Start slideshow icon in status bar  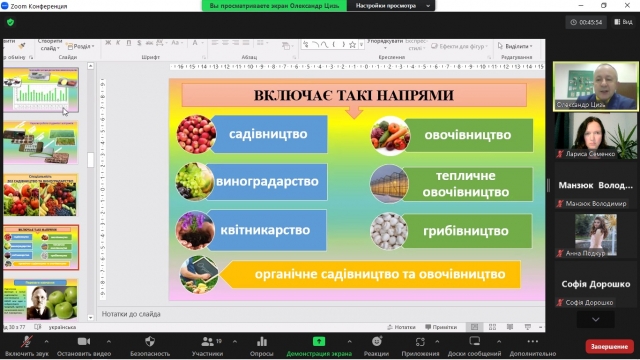(x=528, y=327)
